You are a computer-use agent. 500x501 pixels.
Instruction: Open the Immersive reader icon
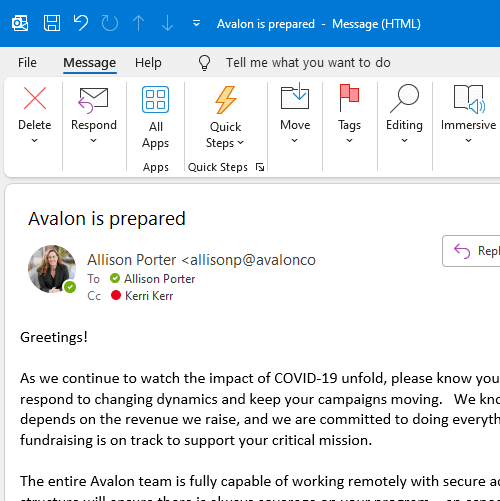point(469,99)
